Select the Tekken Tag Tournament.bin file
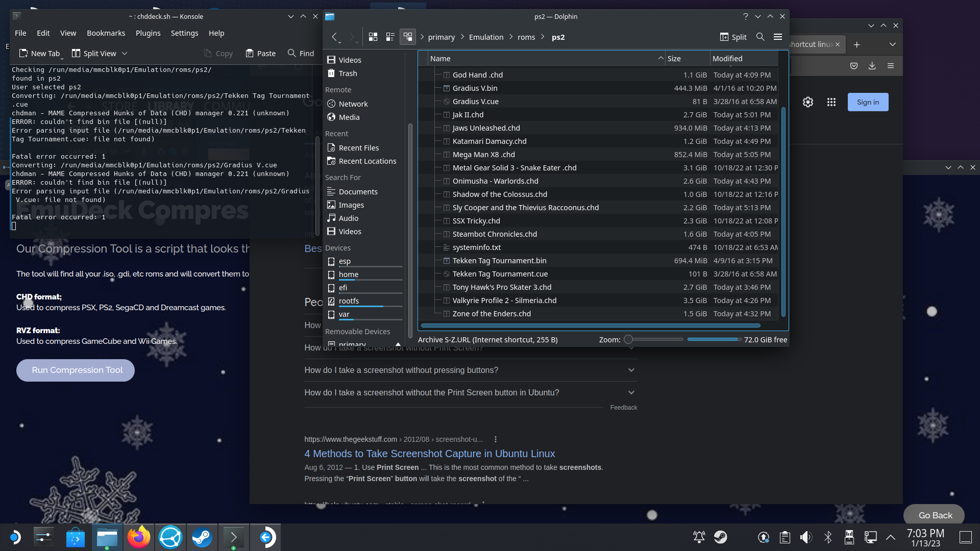 pos(499,260)
